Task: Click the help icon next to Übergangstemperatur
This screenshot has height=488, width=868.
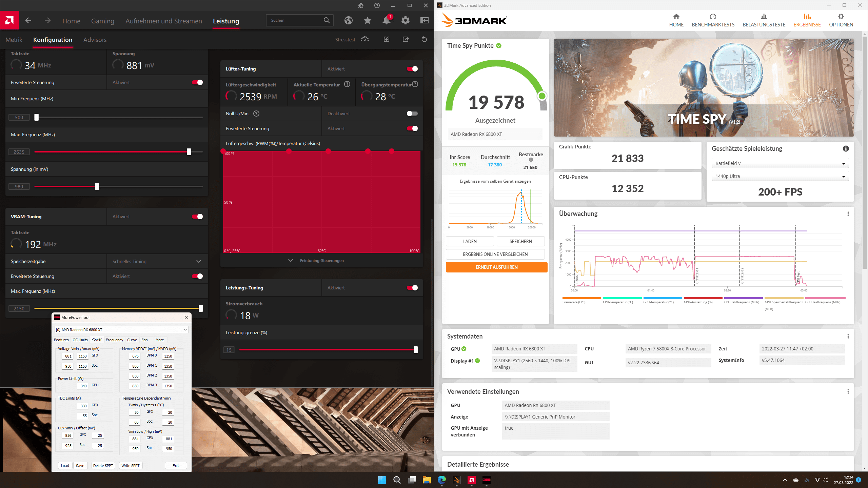Action: click(415, 84)
